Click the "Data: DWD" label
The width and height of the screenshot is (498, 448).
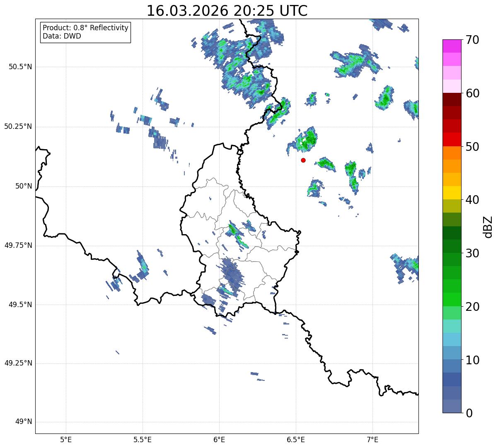pos(62,36)
